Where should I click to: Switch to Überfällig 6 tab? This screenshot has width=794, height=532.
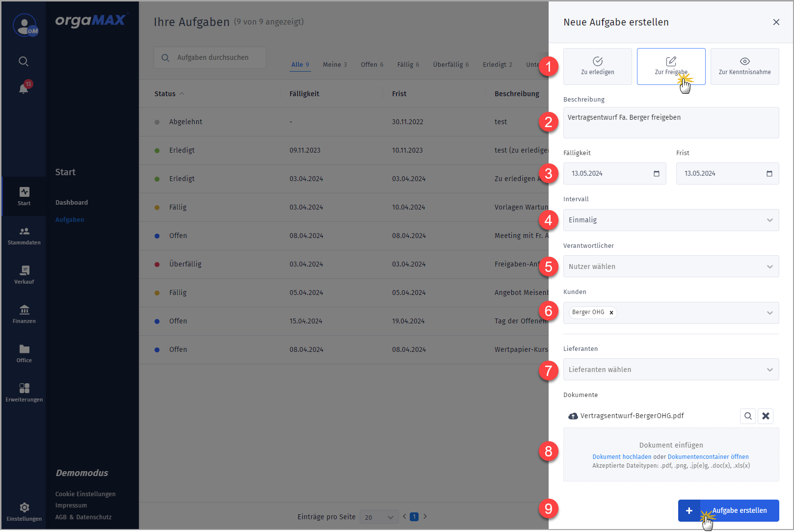pos(451,64)
